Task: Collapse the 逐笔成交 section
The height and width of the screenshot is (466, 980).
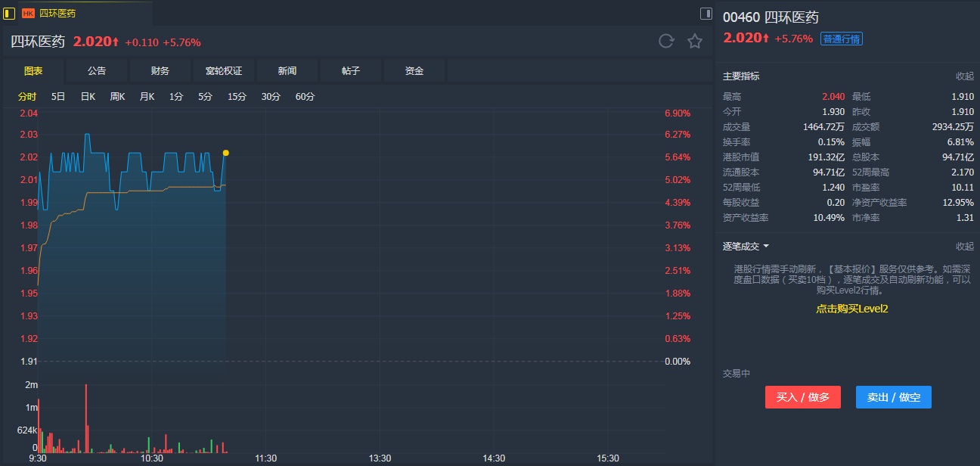Action: pos(964,247)
